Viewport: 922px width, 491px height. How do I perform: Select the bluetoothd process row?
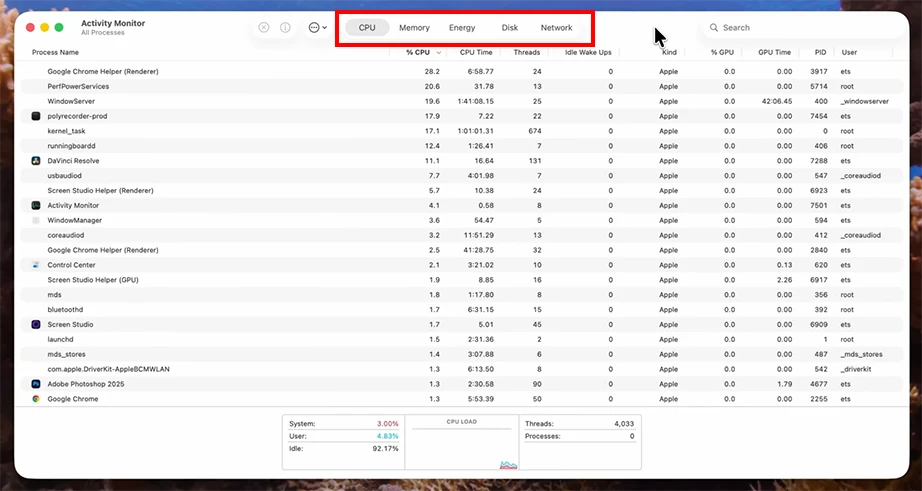click(462, 310)
